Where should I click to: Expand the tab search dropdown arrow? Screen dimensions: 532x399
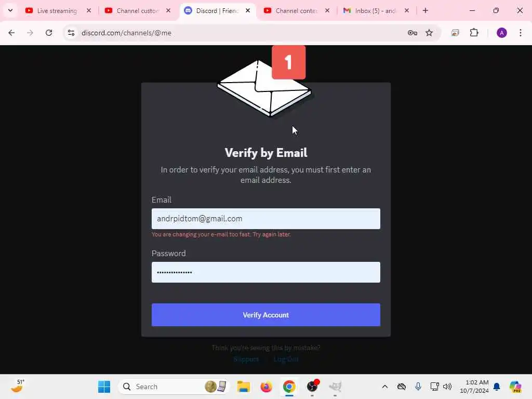10,10
